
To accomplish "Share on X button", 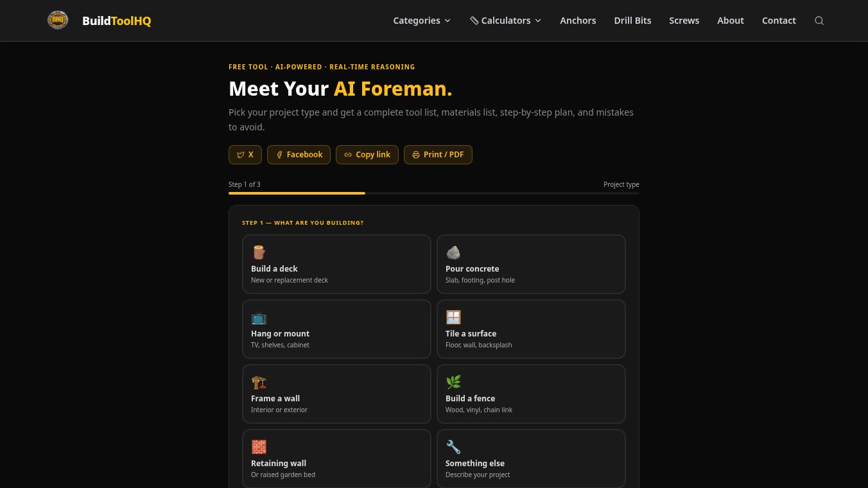I will point(245,155).
